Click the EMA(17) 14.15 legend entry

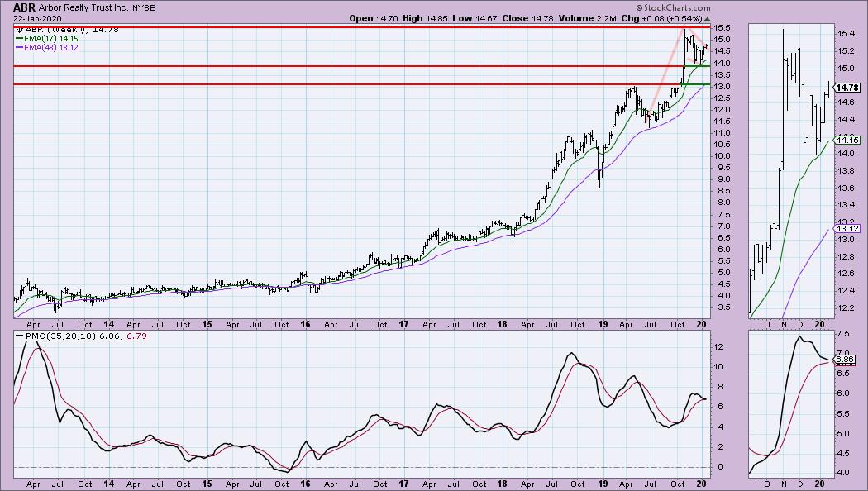click(x=50, y=39)
